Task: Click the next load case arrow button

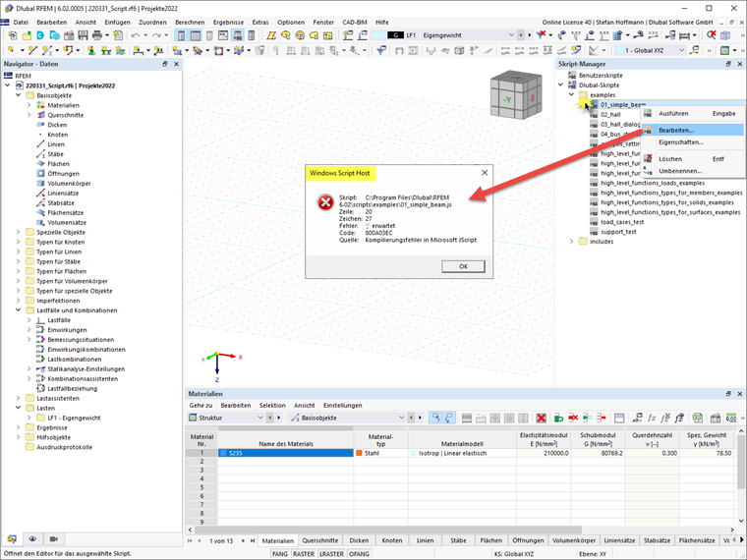Action: tap(529, 35)
